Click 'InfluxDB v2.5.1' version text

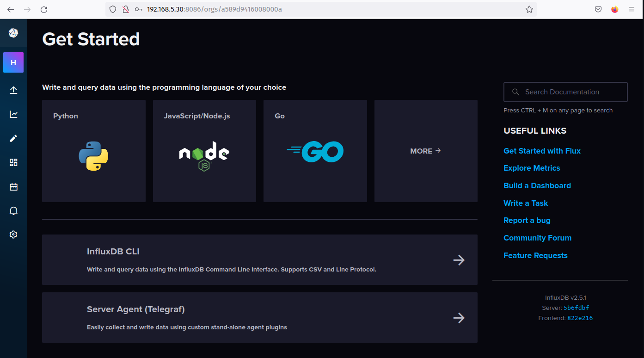565,298
